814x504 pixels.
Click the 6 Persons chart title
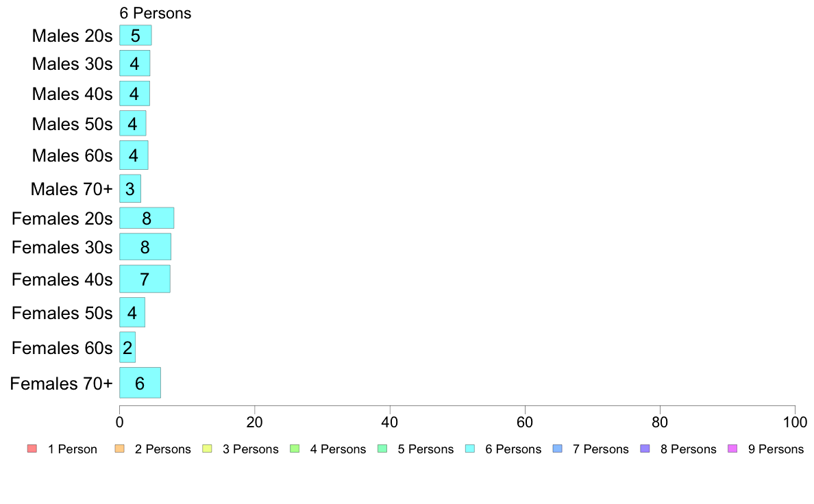click(156, 13)
